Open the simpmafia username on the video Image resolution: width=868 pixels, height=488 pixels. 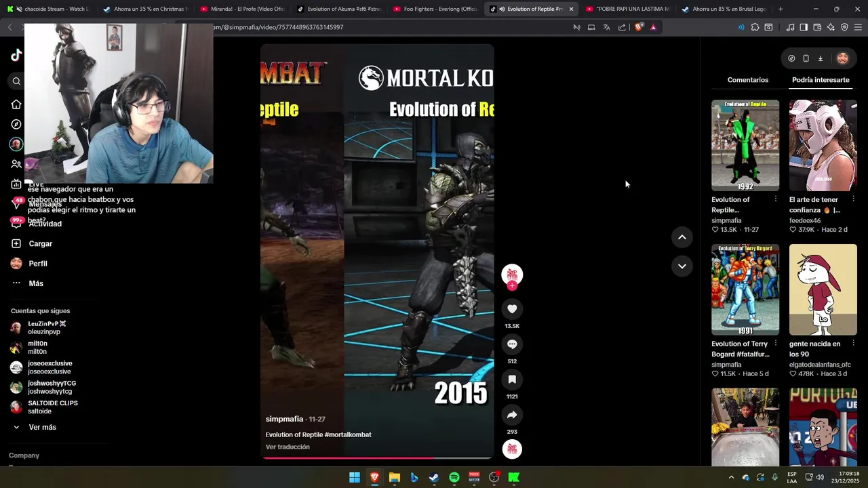point(284,419)
